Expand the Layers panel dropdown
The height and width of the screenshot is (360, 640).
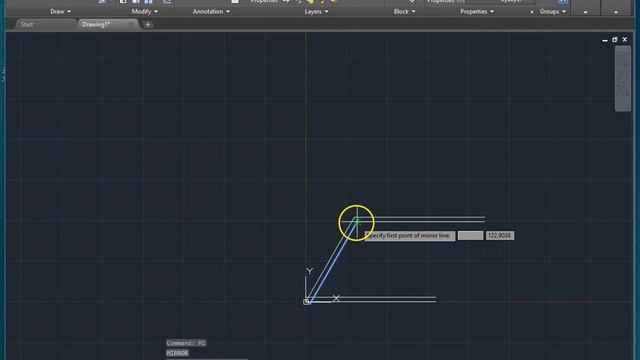point(316,11)
